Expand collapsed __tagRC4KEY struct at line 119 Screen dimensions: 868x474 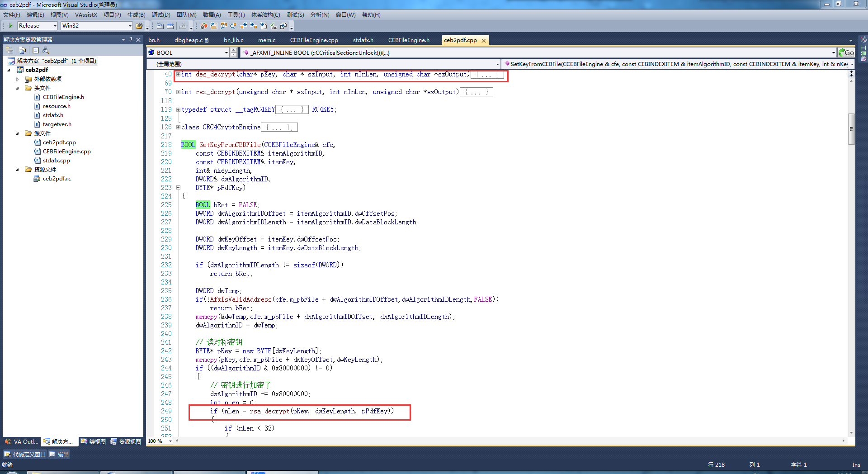pos(178,109)
